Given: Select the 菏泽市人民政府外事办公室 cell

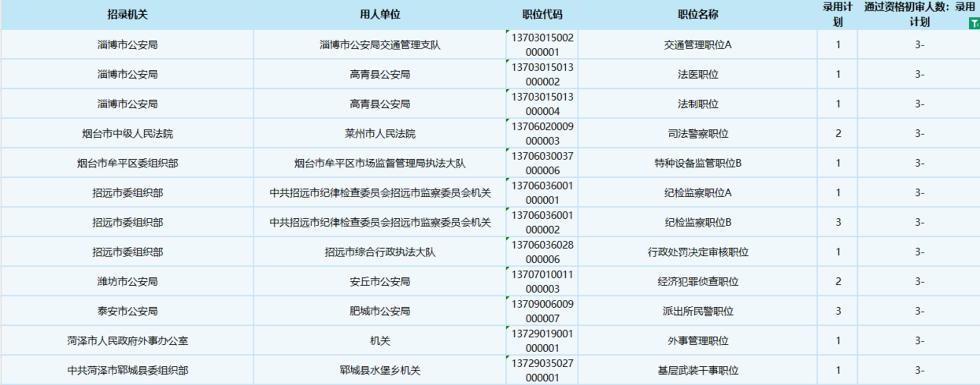Looking at the screenshot, I should pos(127,341).
